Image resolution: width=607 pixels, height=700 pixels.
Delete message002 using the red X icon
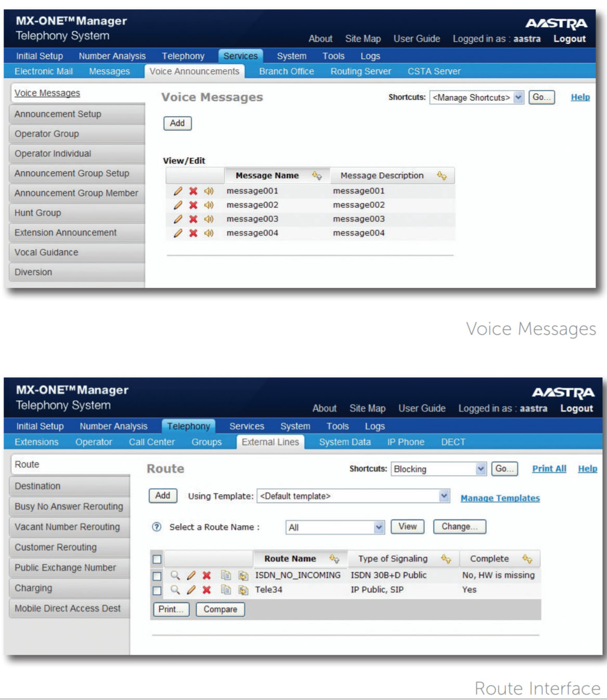click(193, 205)
